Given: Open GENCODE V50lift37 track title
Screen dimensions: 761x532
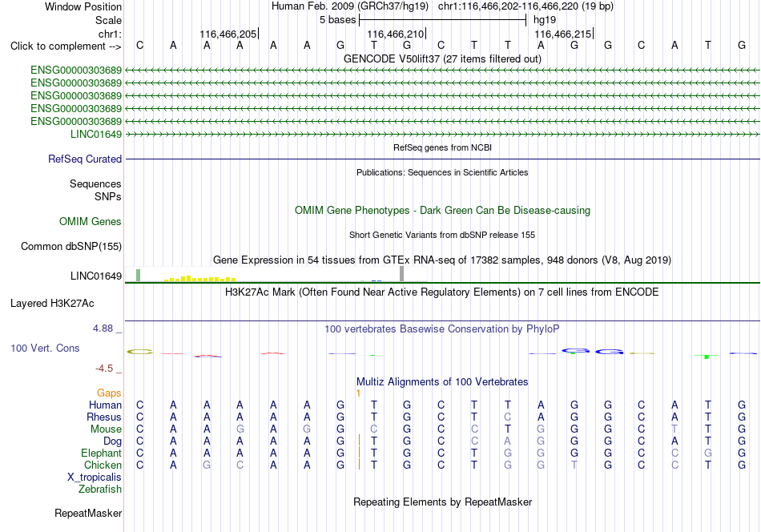Looking at the screenshot, I should point(442,58).
